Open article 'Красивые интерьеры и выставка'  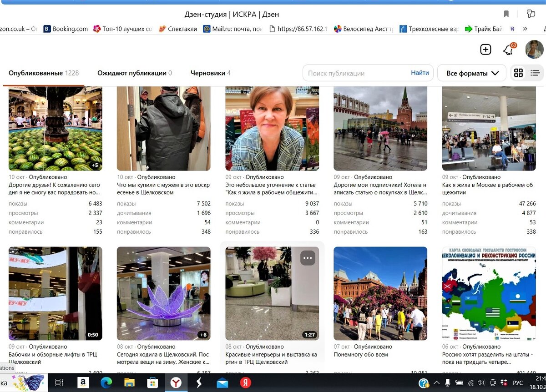[271, 358]
